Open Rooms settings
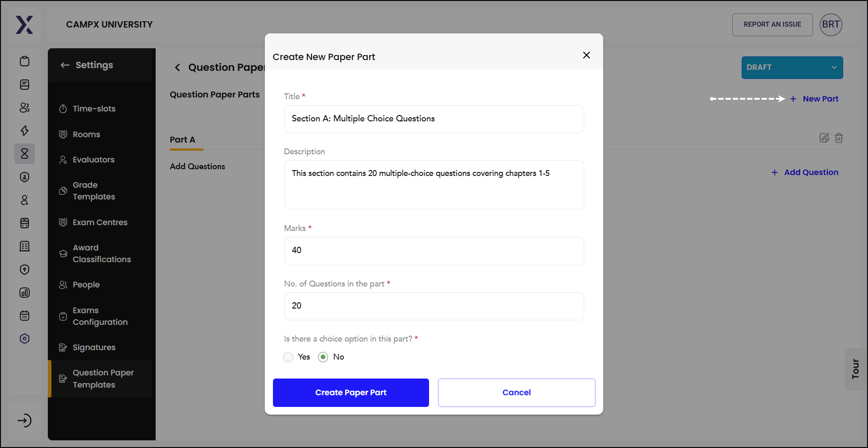The width and height of the screenshot is (868, 448). pyautogui.click(x=87, y=134)
